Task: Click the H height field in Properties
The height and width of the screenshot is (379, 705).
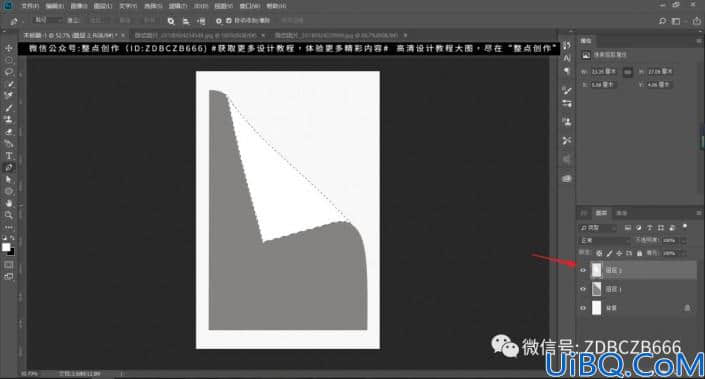Action: (x=660, y=72)
